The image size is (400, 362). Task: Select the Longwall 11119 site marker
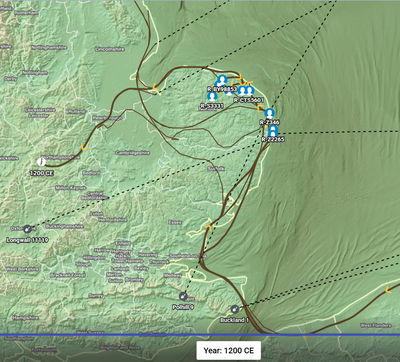[x=27, y=229]
